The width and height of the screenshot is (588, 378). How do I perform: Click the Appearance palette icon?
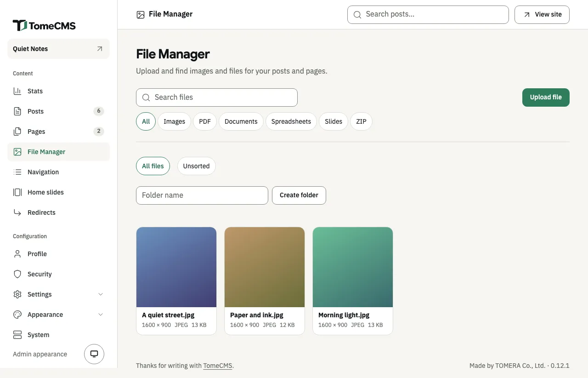(17, 315)
